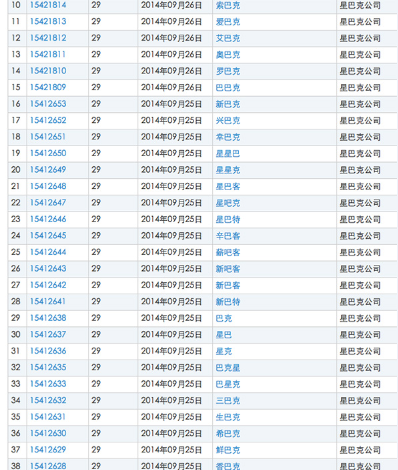Select registration number 15421810
Image resolution: width=398 pixels, height=470 pixels.
click(x=48, y=71)
